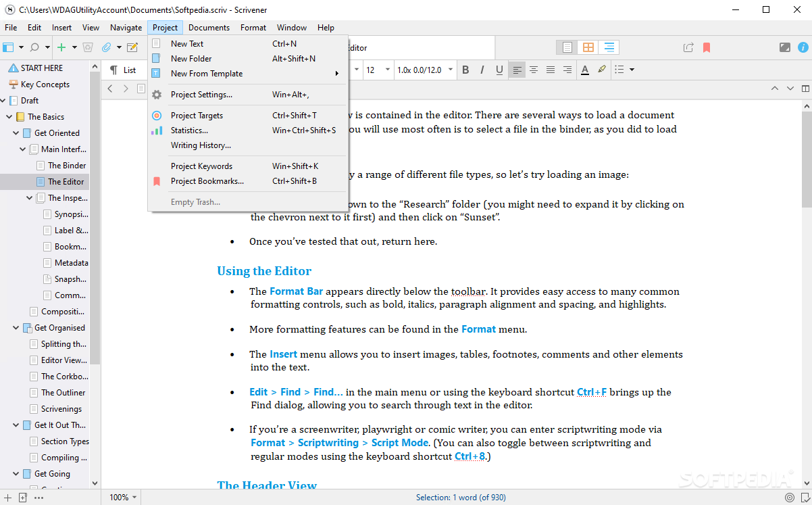Click the editor back navigation arrow

coord(111,89)
